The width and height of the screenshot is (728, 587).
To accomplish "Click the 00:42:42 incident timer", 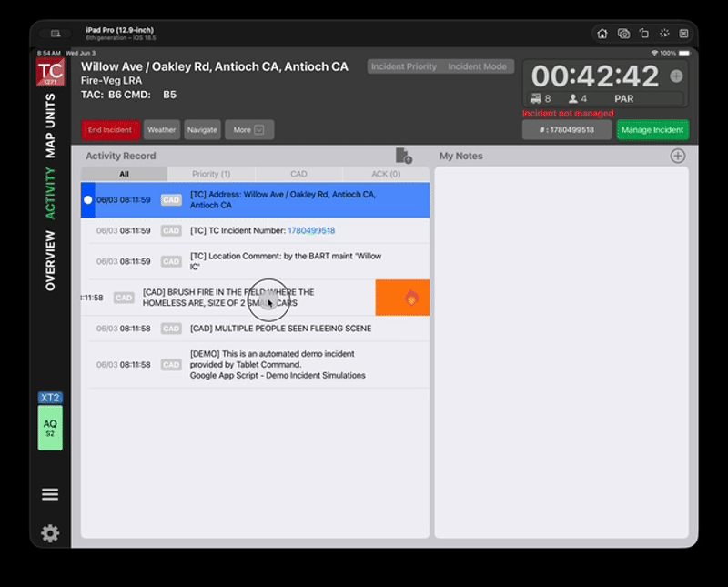I will click(595, 76).
